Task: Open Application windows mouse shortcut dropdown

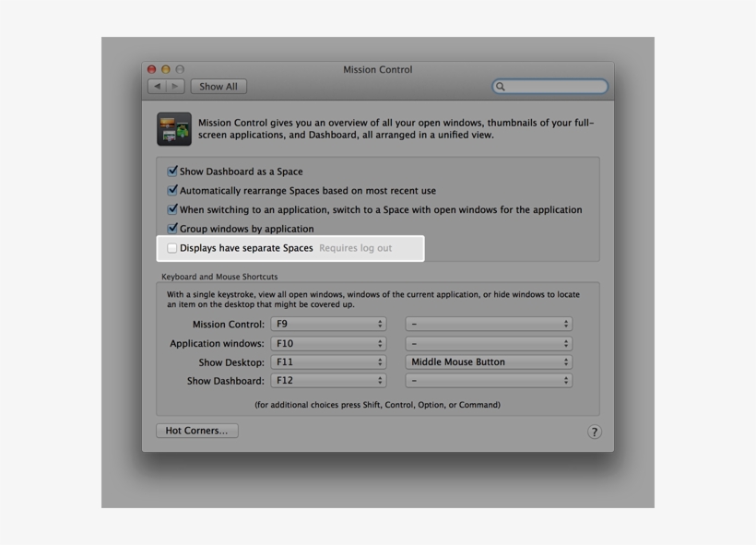Action: click(489, 343)
